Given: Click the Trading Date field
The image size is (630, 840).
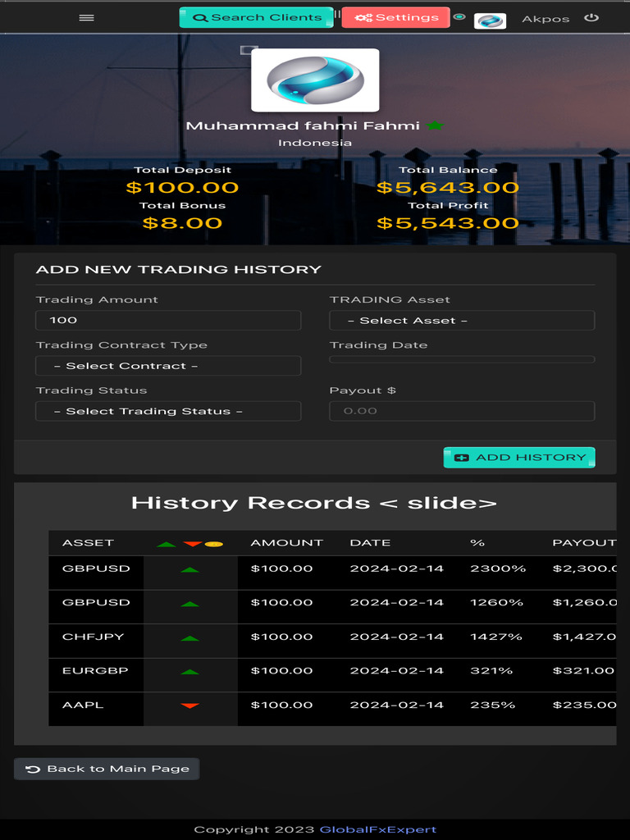Looking at the screenshot, I should pyautogui.click(x=462, y=359).
